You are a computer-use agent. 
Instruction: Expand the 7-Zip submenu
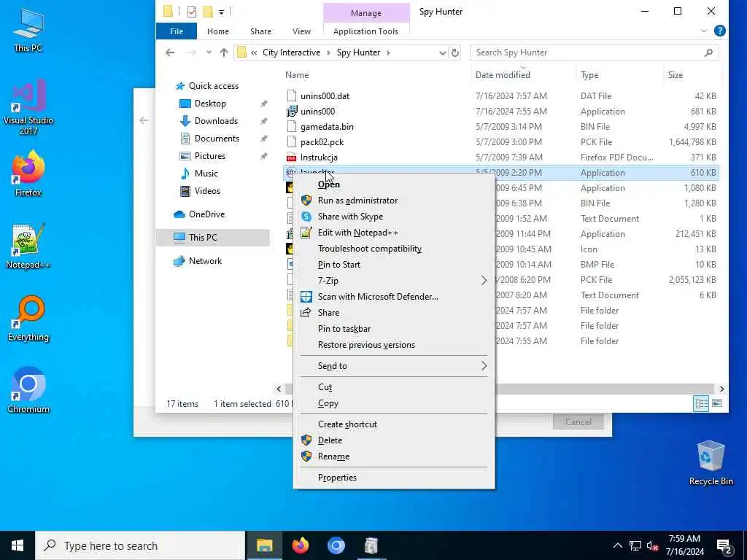(484, 281)
